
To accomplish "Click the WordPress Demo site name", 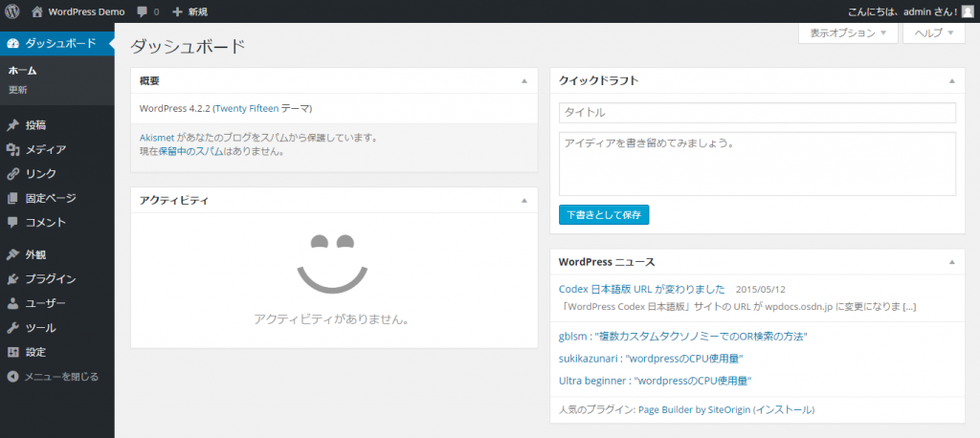I will coord(86,11).
